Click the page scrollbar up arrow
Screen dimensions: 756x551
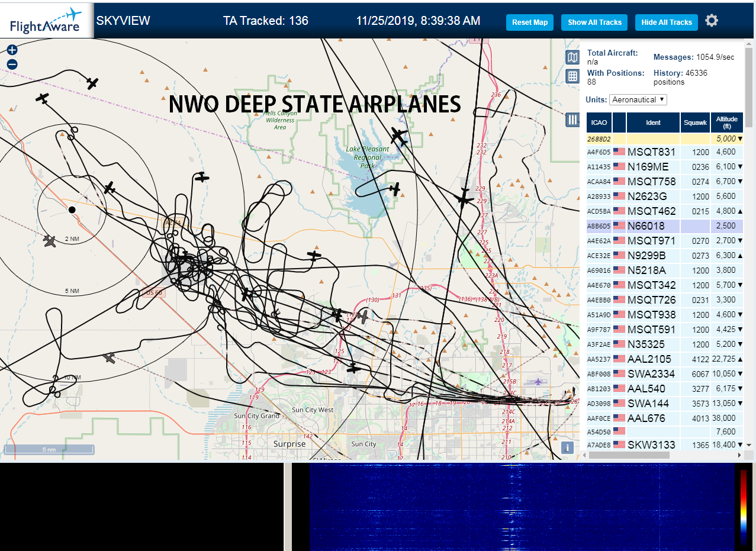tap(749, 43)
